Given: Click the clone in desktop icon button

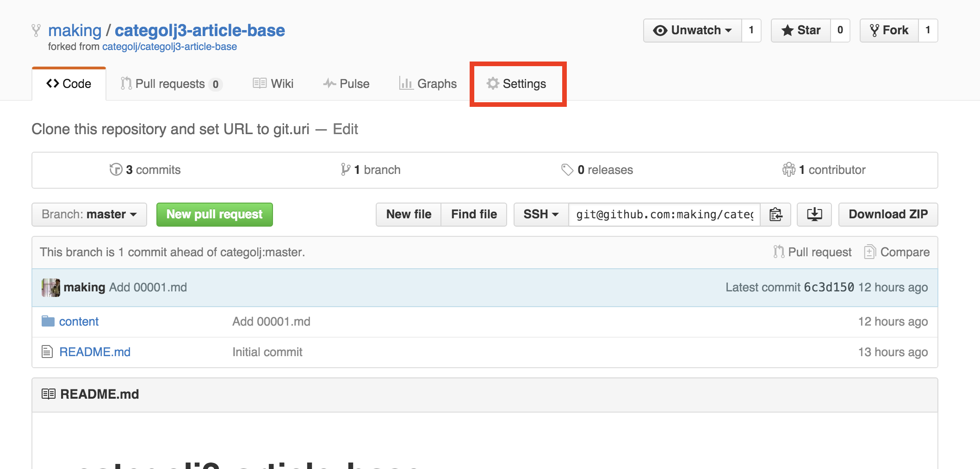Looking at the screenshot, I should click(814, 215).
